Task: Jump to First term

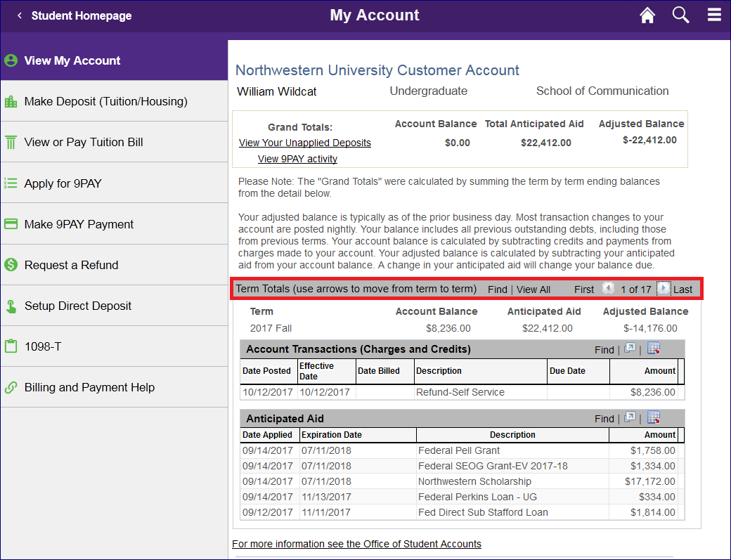Action: pos(584,289)
